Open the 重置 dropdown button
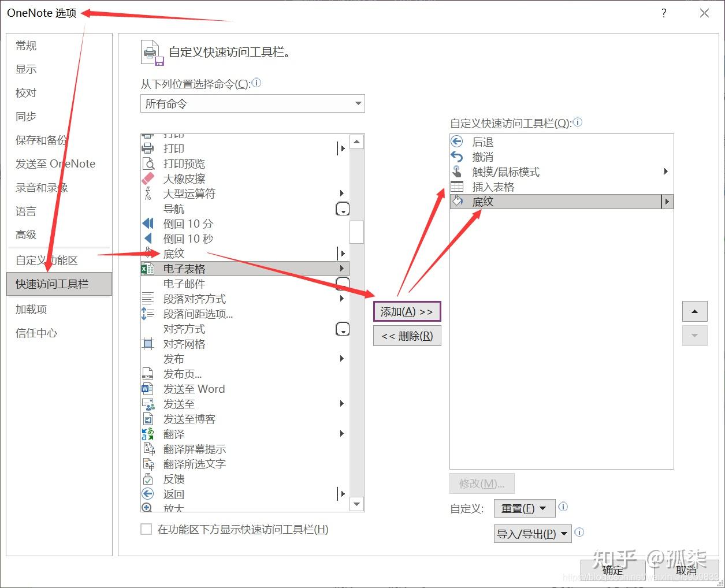725x588 pixels. (x=525, y=508)
